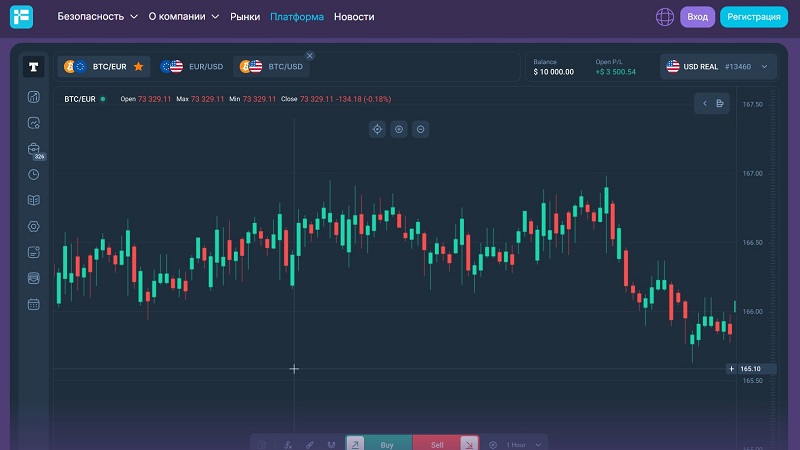This screenshot has width=800, height=450.
Task: Click the chart analytics icon in left sidebar
Action: (x=34, y=97)
